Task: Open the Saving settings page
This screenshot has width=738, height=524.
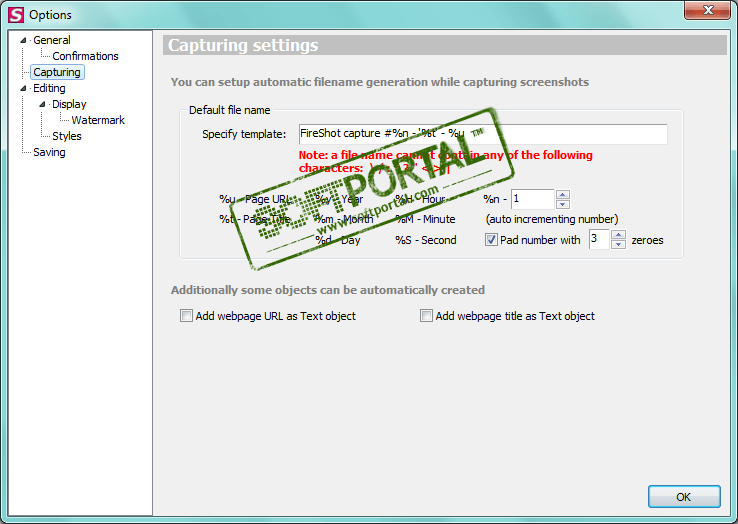Action: [x=49, y=152]
